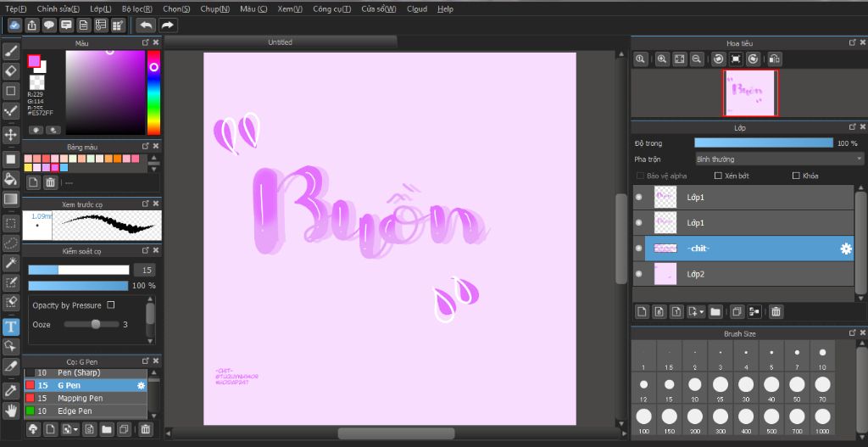Zoom in using Navigator magnifier plus
Viewport: 868px width, 447px height.
pos(661,59)
